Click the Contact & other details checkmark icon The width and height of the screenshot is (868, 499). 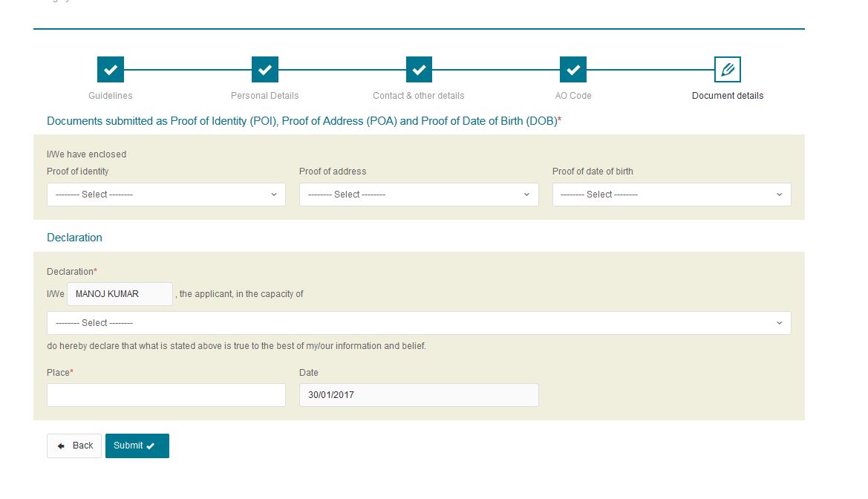click(419, 70)
